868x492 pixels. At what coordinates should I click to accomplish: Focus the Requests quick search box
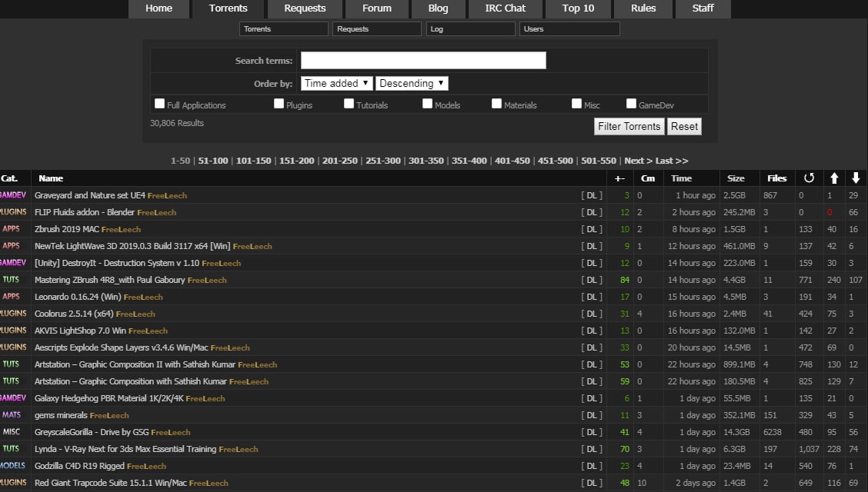[x=376, y=28]
